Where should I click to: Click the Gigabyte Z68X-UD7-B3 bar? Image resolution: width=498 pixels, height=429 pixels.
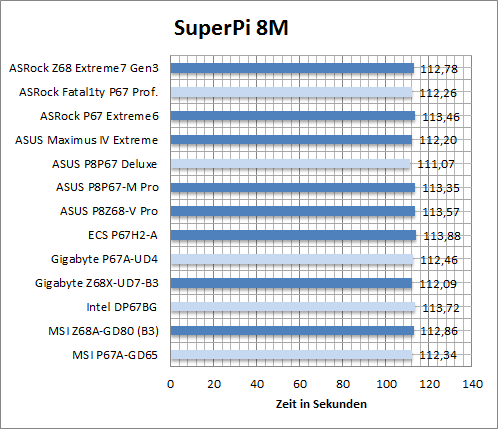click(291, 283)
